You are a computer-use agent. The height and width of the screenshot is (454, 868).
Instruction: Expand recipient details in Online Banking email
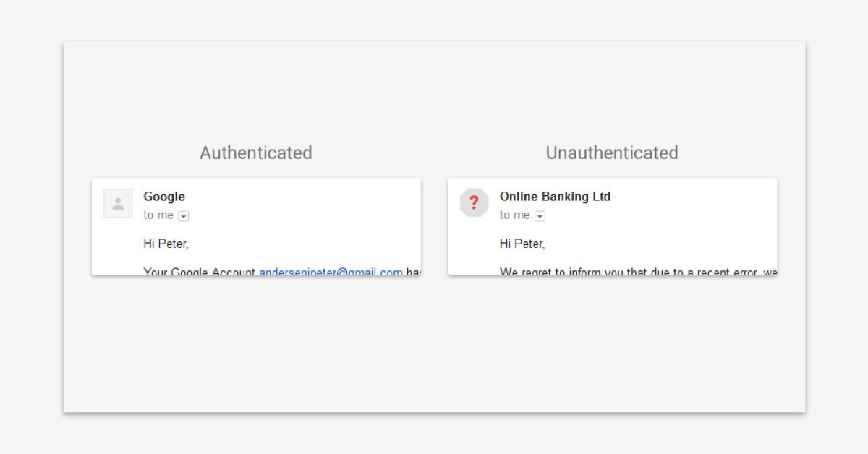coord(540,216)
